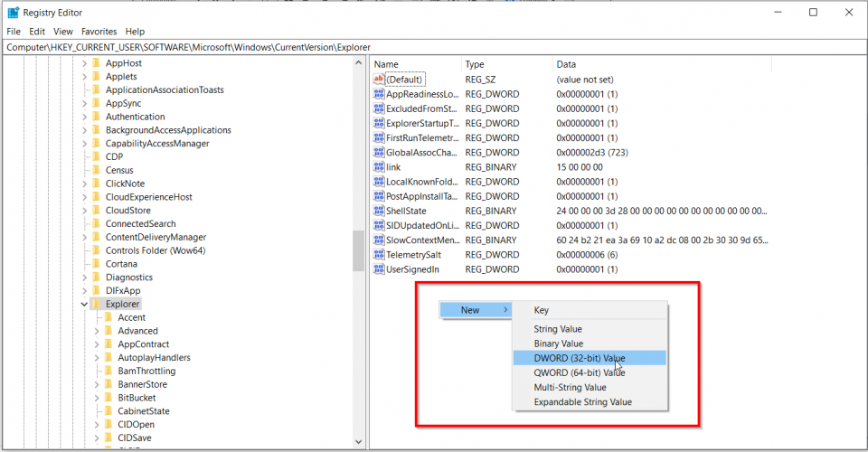
Task: Expand the ContentDeliveryManager node
Action: (x=84, y=237)
